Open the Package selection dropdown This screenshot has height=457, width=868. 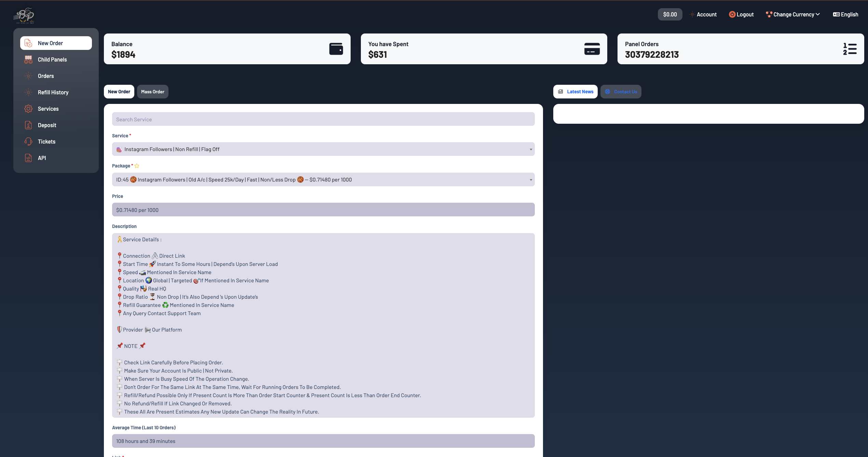click(323, 180)
